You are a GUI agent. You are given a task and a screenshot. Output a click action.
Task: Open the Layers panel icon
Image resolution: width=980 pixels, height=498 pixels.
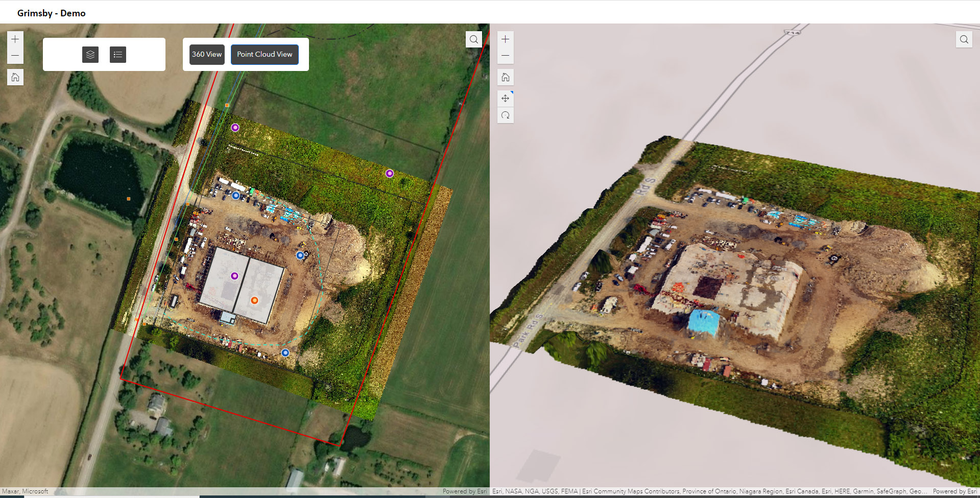pos(90,55)
